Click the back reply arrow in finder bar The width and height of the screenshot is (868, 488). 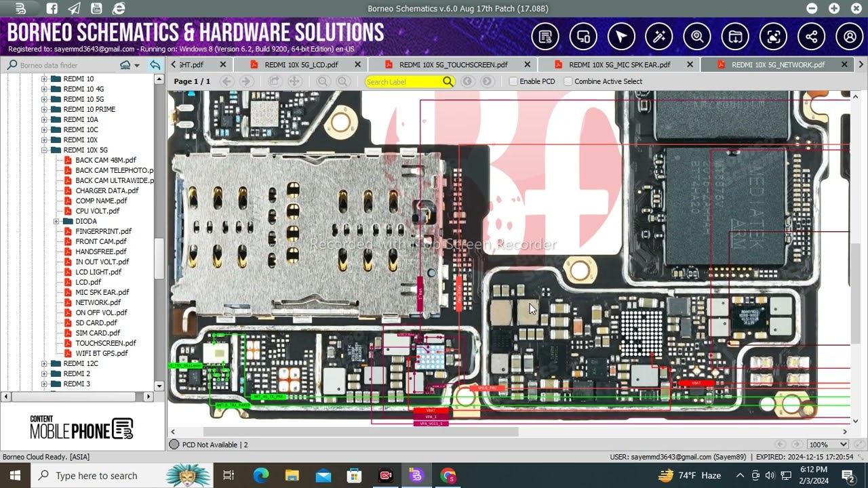(x=155, y=65)
